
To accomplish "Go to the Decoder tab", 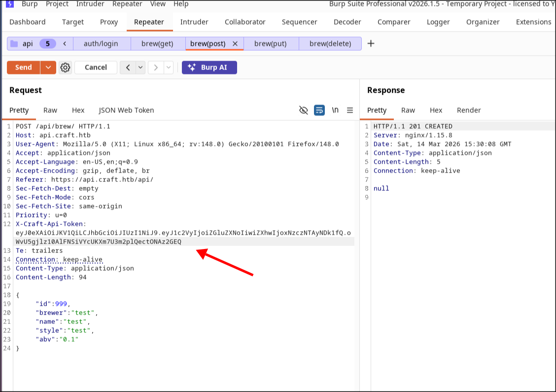I will click(x=347, y=22).
